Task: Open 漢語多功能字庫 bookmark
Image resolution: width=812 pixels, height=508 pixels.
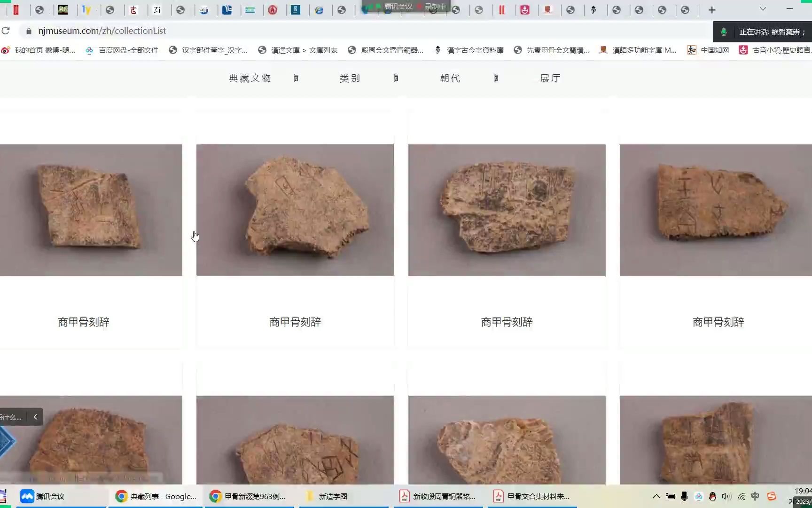Action: click(x=638, y=50)
